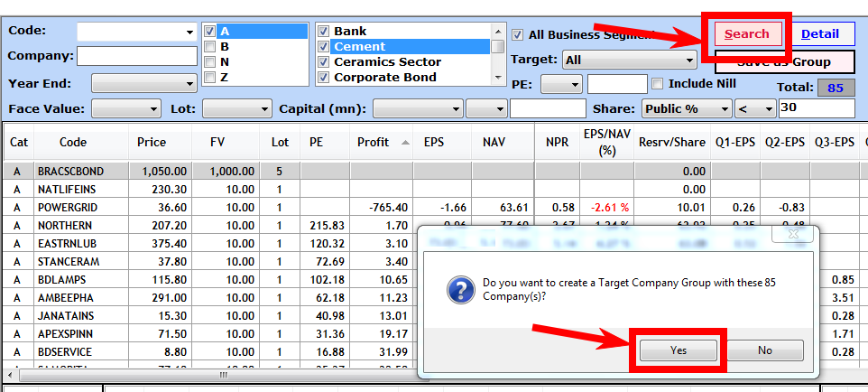Uncheck All Business Segment checkbox
The width and height of the screenshot is (868, 392).
(x=518, y=35)
